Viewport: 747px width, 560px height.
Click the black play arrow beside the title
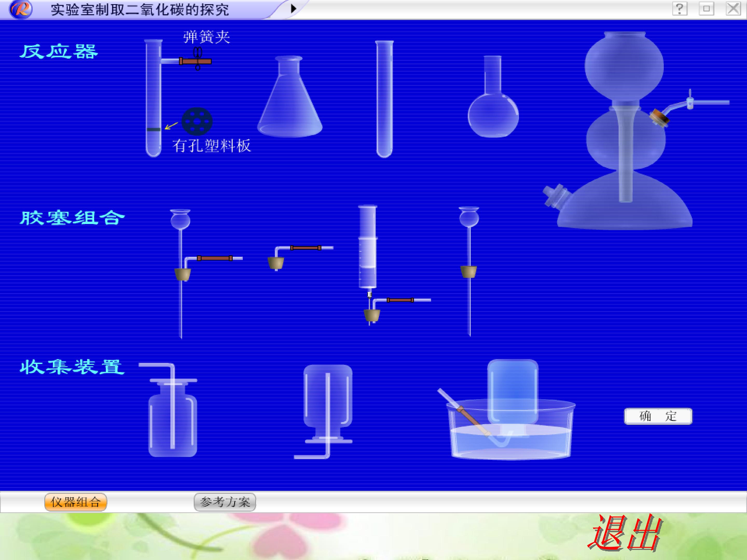tap(293, 9)
